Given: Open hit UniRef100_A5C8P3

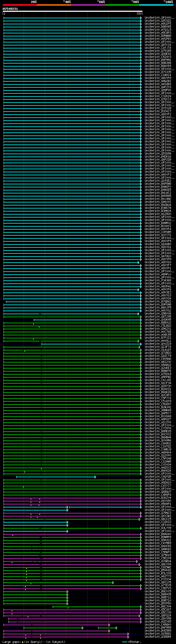Looking at the screenshot, I should click(158, 33).
